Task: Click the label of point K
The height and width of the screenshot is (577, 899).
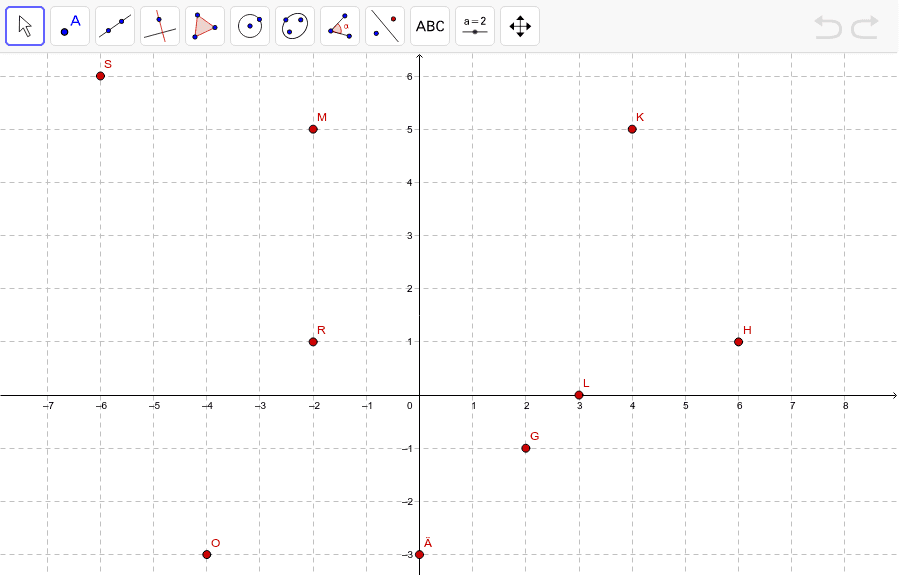Action: [640, 118]
